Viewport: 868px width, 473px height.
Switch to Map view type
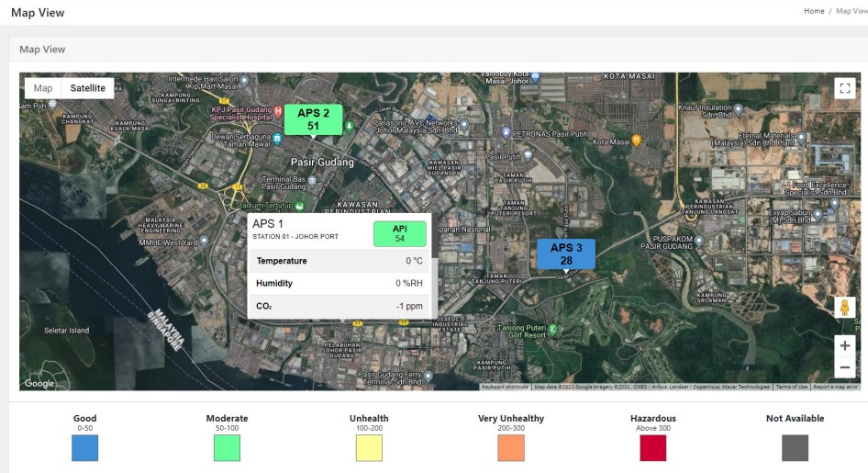click(43, 88)
